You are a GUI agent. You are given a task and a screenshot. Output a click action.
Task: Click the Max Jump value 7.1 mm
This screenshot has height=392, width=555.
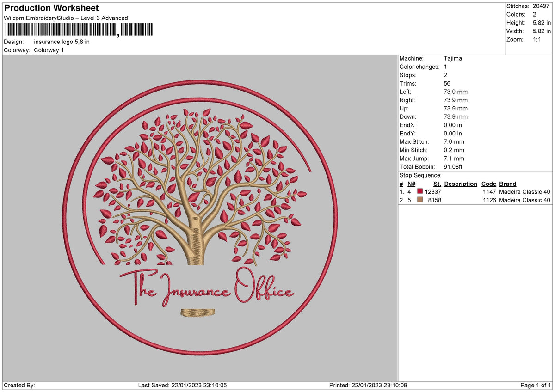click(x=454, y=158)
